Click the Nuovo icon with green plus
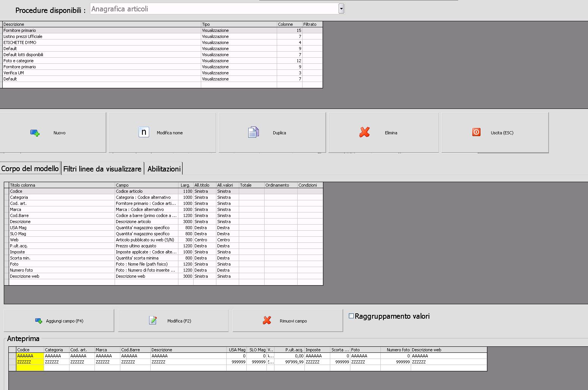This screenshot has width=588, height=390. coord(35,133)
